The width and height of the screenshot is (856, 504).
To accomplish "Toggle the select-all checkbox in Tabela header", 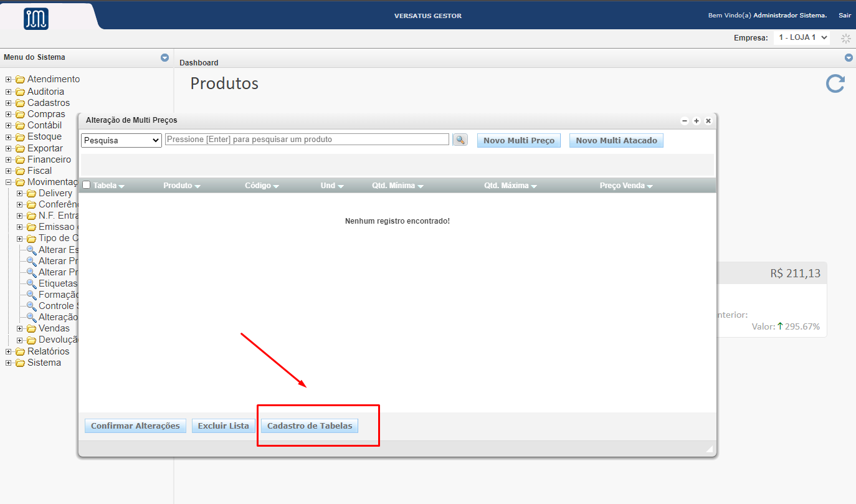I will click(87, 185).
